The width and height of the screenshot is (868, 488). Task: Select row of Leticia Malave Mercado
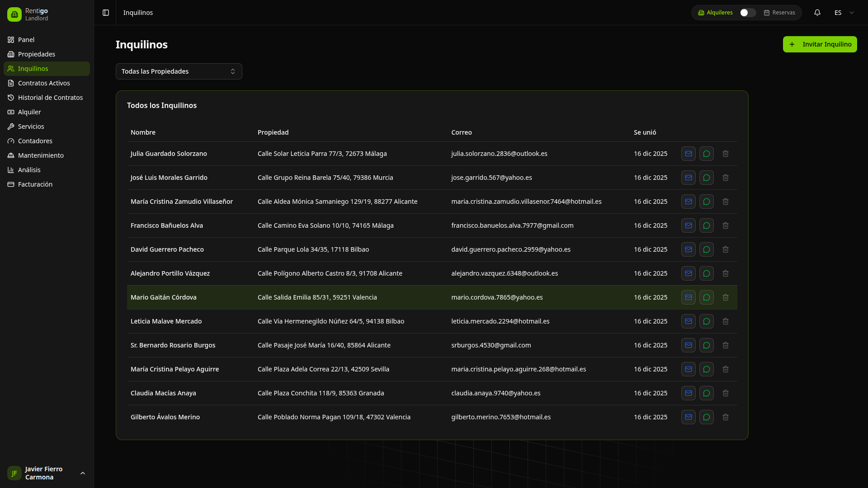pyautogui.click(x=166, y=321)
